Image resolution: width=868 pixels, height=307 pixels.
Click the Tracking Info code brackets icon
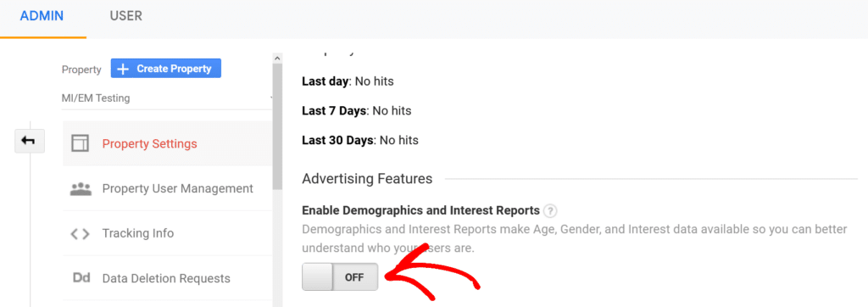[81, 233]
